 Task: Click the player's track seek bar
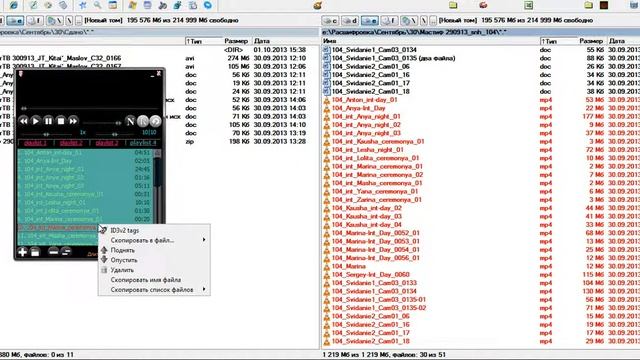point(89,108)
